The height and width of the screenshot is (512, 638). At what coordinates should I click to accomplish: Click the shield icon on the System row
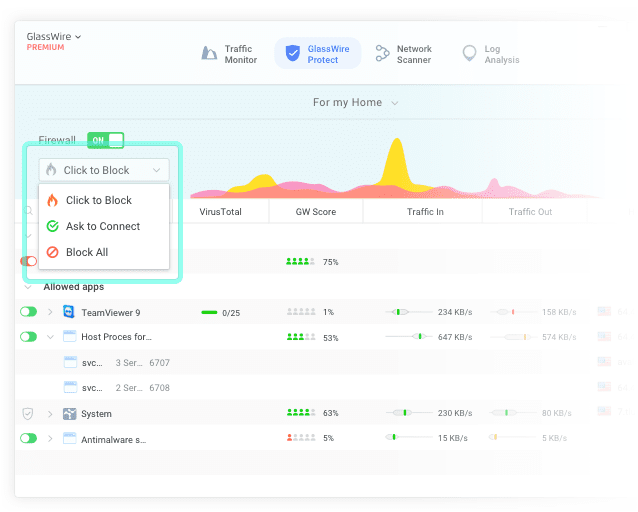28,414
